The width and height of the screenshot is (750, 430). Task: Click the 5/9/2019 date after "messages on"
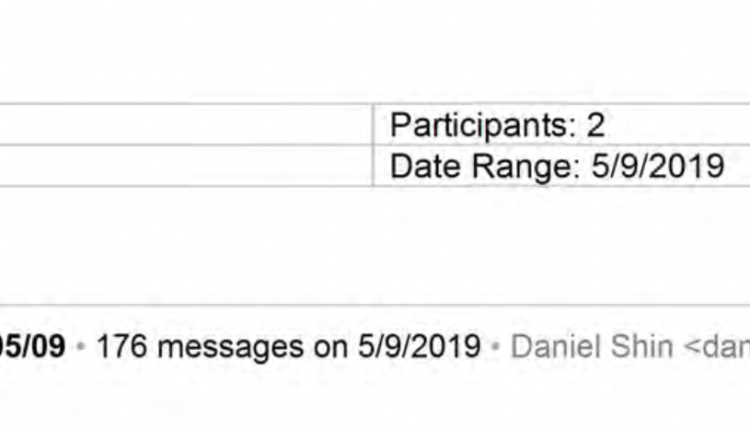[x=419, y=347]
